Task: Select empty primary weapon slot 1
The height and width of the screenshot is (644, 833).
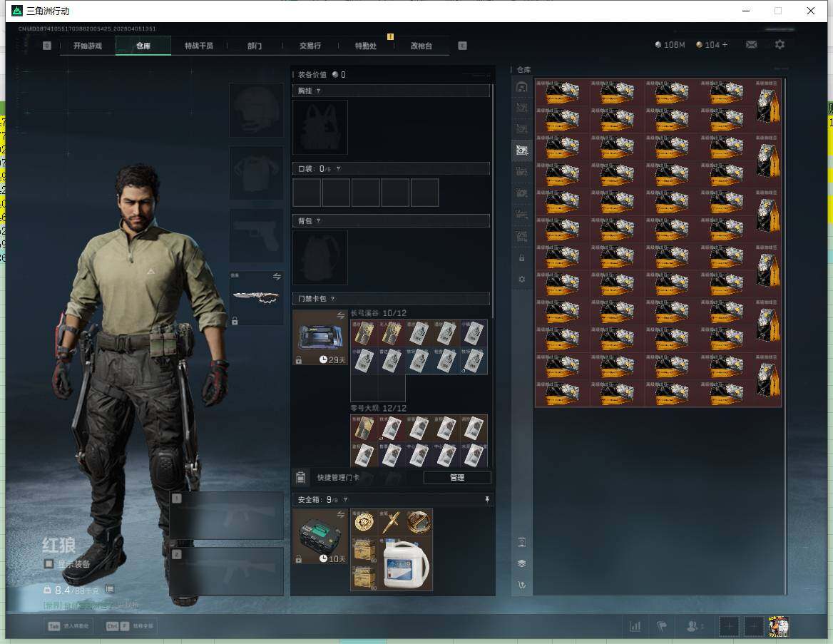Action: 227,516
